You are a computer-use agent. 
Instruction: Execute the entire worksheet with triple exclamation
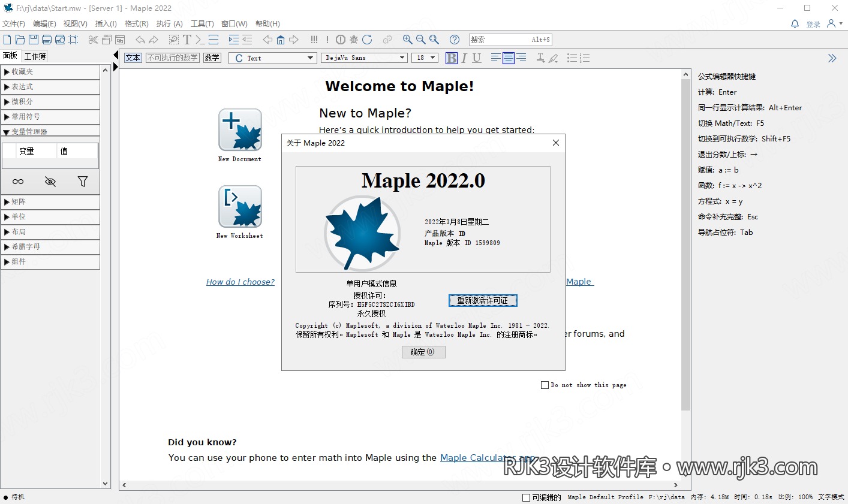click(314, 40)
